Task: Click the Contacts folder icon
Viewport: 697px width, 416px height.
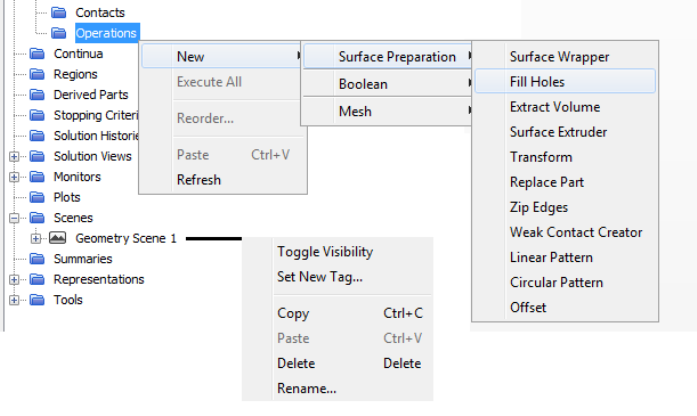Action: pos(58,12)
